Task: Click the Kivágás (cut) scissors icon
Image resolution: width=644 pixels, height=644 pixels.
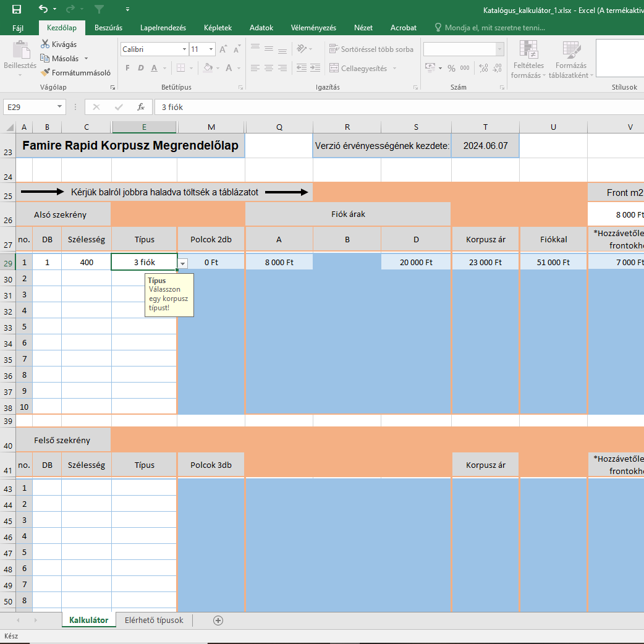Action: pyautogui.click(x=45, y=44)
